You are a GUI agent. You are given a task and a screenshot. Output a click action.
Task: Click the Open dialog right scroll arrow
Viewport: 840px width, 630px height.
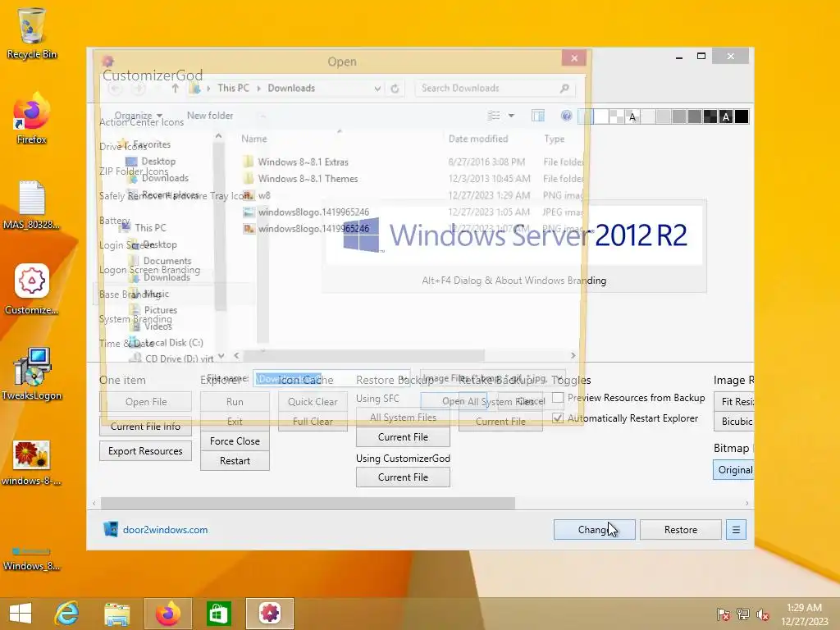click(x=573, y=355)
